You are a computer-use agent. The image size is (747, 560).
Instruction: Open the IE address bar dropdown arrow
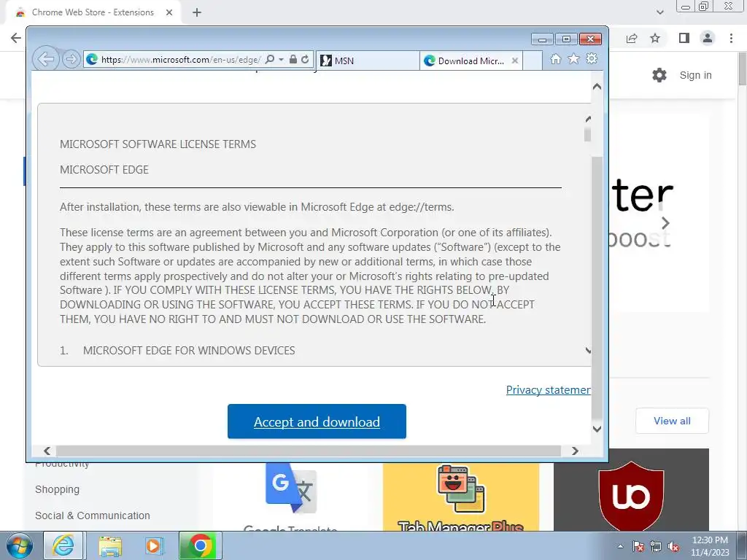[281, 60]
